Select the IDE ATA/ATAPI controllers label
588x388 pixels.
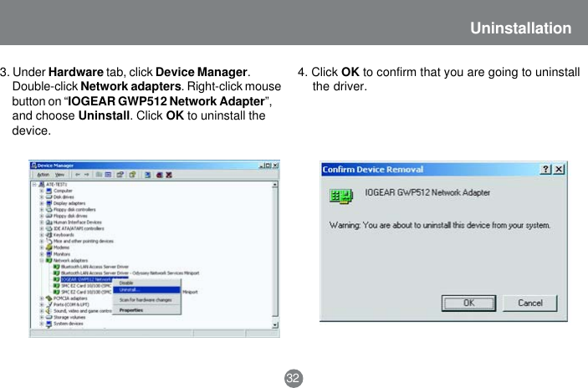[79, 228]
